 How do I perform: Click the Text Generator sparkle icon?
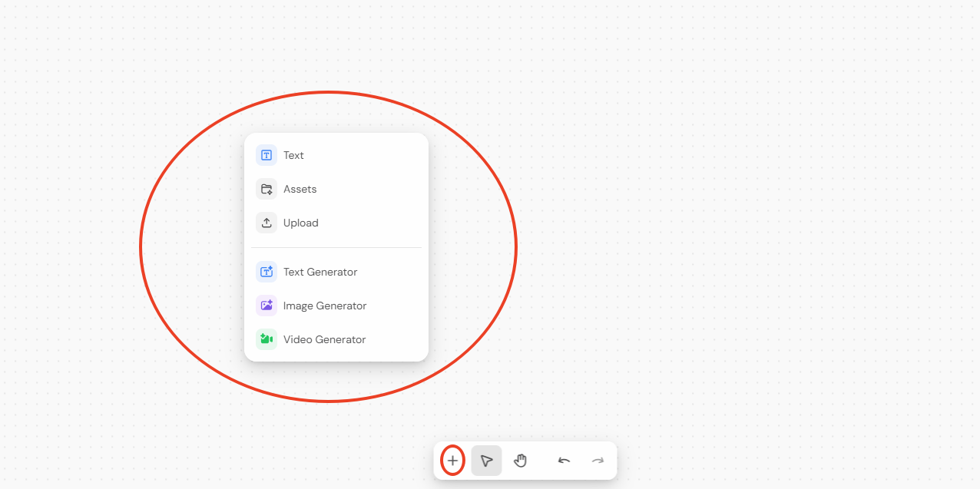pyautogui.click(x=267, y=272)
